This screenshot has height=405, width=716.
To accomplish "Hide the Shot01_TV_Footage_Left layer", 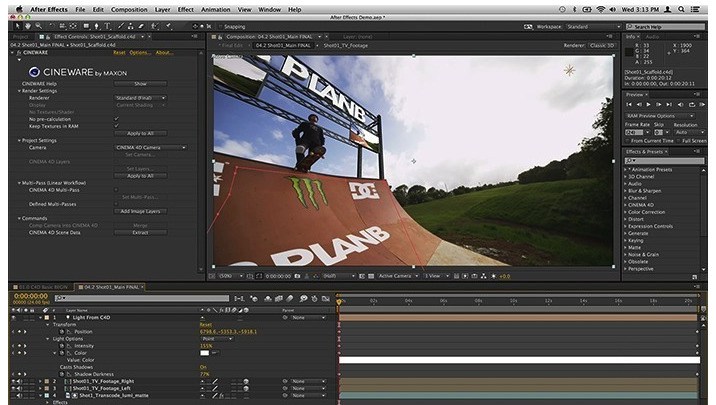I will (x=13, y=388).
